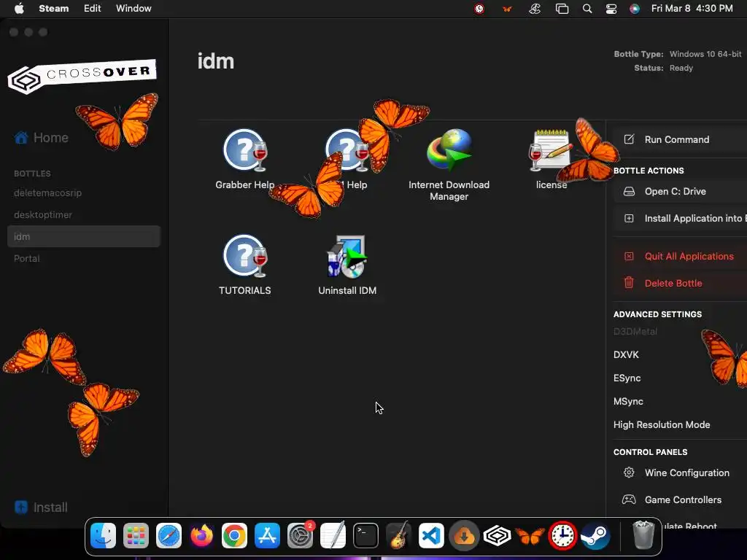Click the High Resolution Mode label
The width and height of the screenshot is (747, 560).
[662, 425]
